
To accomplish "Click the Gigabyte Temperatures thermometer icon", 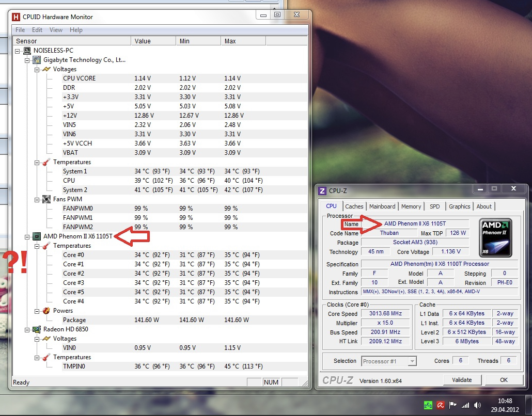I will pos(46,162).
